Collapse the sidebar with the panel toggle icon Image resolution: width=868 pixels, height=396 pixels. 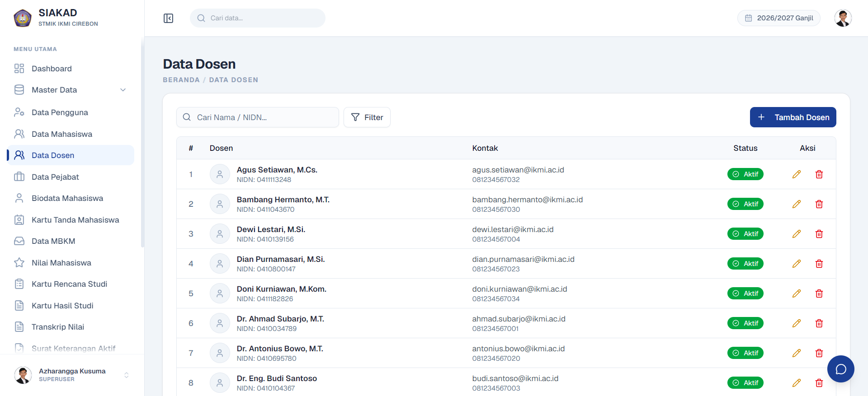(x=168, y=18)
